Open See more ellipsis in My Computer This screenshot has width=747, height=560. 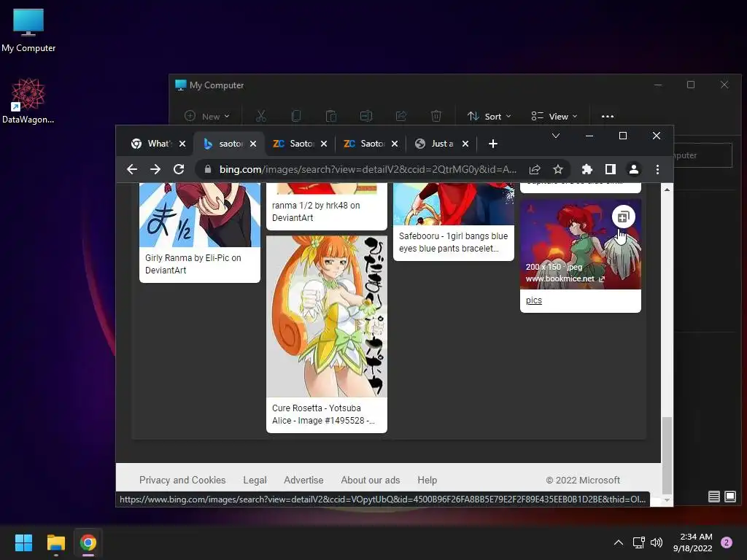click(608, 116)
